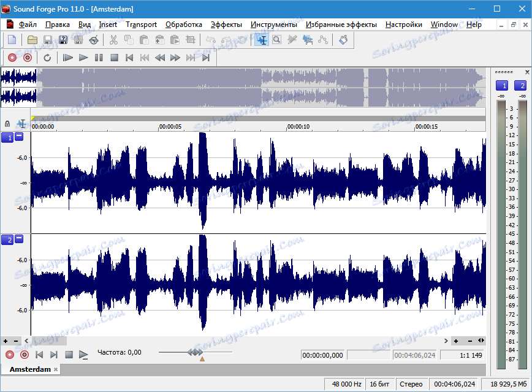Click the 00:00:00,000 position field
The image size is (532, 392).
pyautogui.click(x=323, y=355)
